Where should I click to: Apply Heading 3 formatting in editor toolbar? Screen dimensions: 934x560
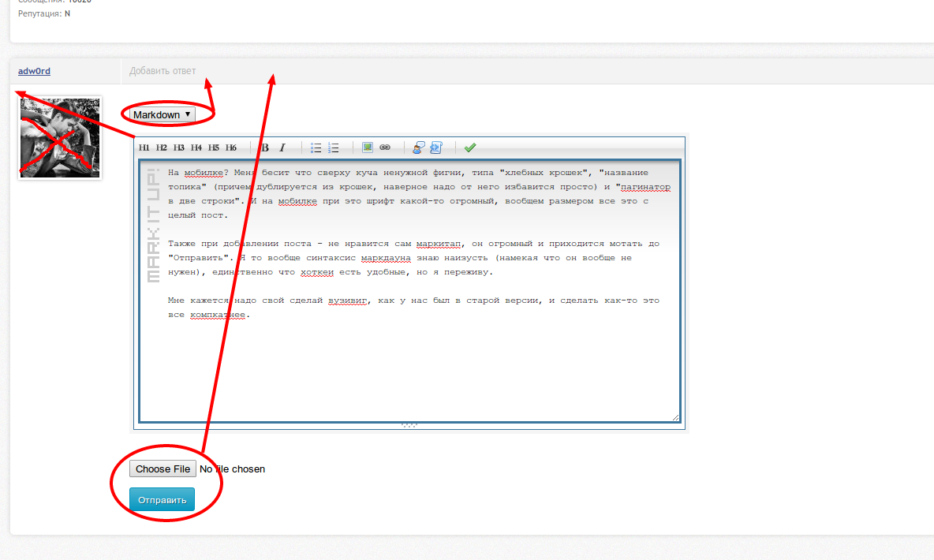click(x=179, y=147)
